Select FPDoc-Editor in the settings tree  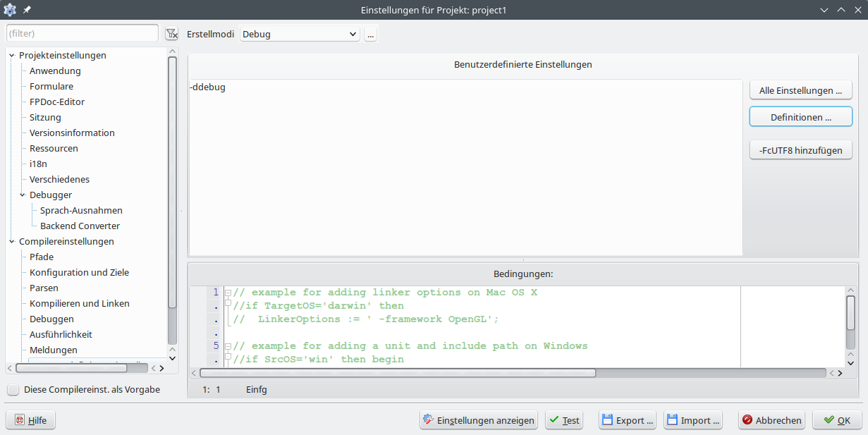coord(57,102)
